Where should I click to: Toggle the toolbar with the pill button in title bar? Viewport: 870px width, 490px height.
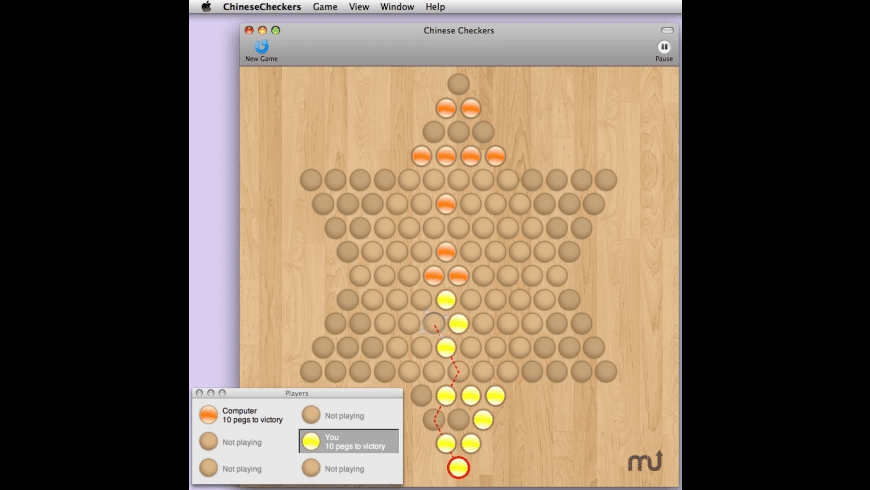[667, 30]
